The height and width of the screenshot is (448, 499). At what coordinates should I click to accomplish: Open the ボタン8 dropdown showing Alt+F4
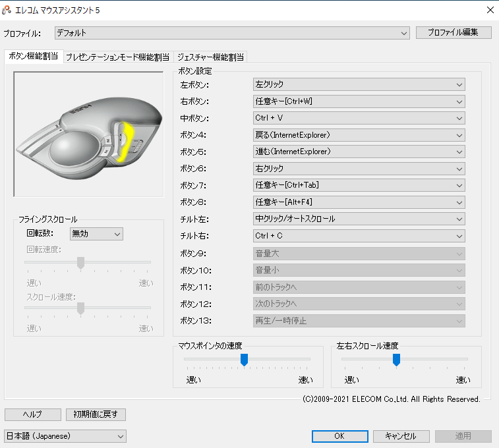359,202
